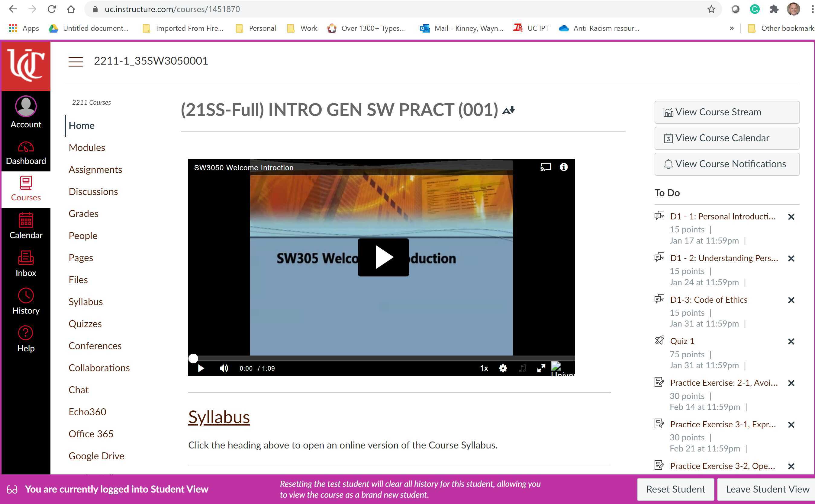This screenshot has width=815, height=504.
Task: Select the Dashboard icon in sidebar
Action: (x=25, y=152)
